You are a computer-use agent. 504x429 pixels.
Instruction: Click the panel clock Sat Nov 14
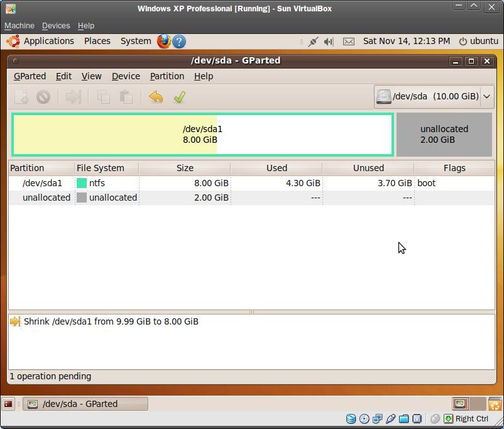[407, 41]
